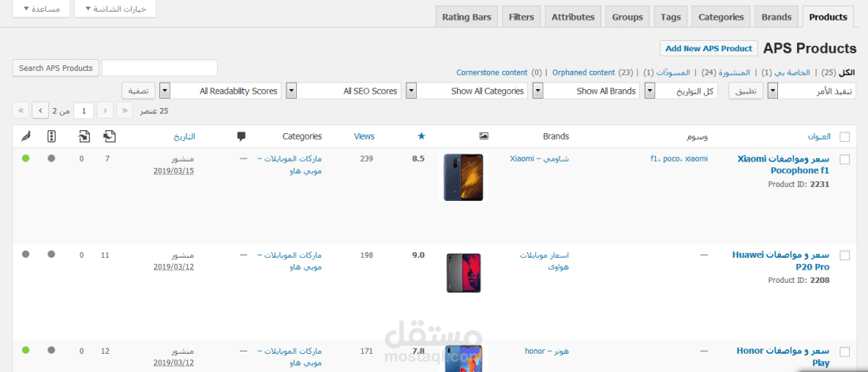Go to next page with single-arrow button
This screenshot has height=372, width=868.
40,110
